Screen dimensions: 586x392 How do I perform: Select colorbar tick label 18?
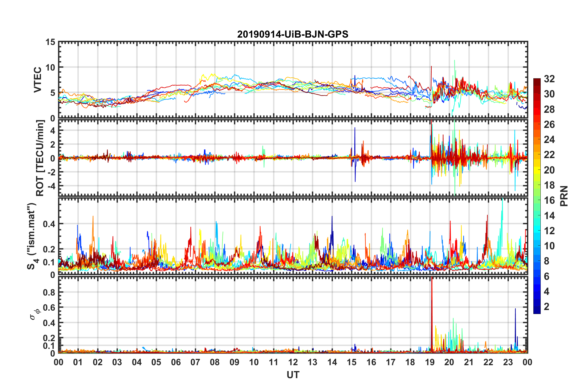click(549, 185)
